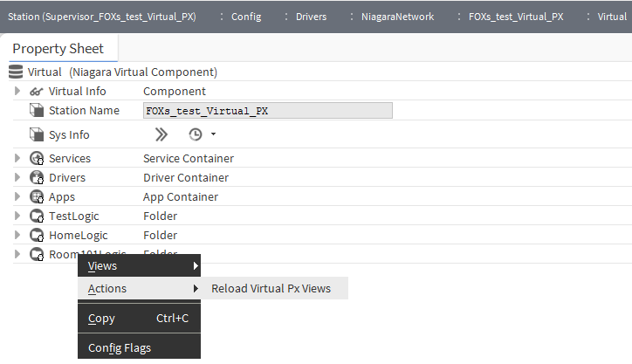
Task: Open Sys Info double-chevron expand button
Action: [x=161, y=134]
